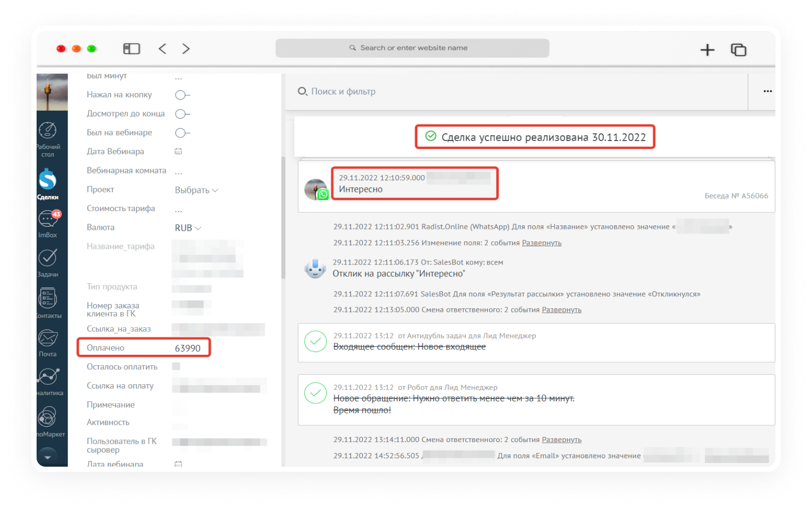The image size is (812, 509).
Task: Click the Стоимость тарифа empty field
Action: point(178,211)
